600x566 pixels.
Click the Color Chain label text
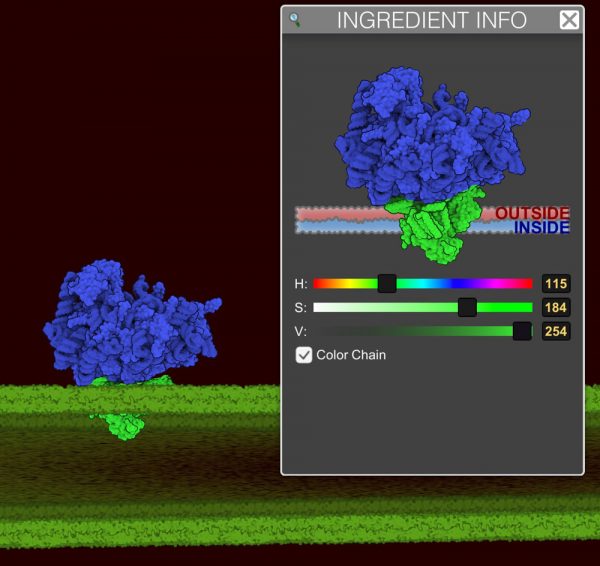coord(351,355)
